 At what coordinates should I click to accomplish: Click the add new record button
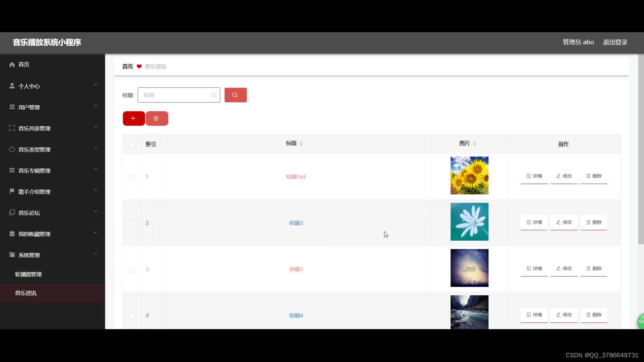click(133, 118)
